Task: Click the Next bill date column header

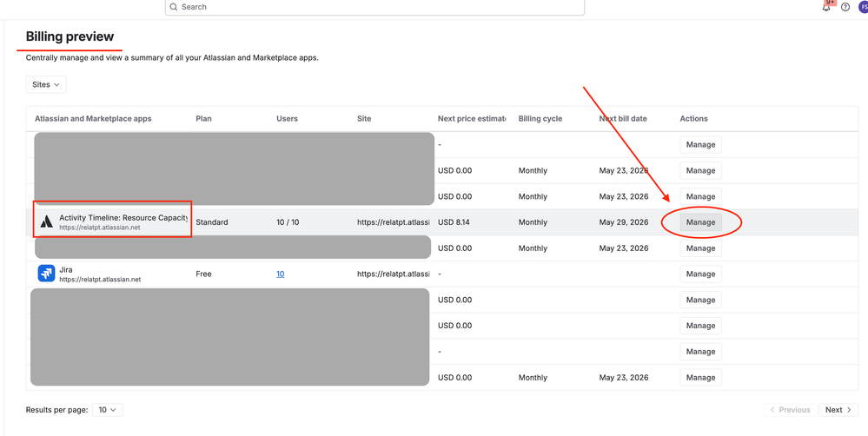Action: [623, 118]
